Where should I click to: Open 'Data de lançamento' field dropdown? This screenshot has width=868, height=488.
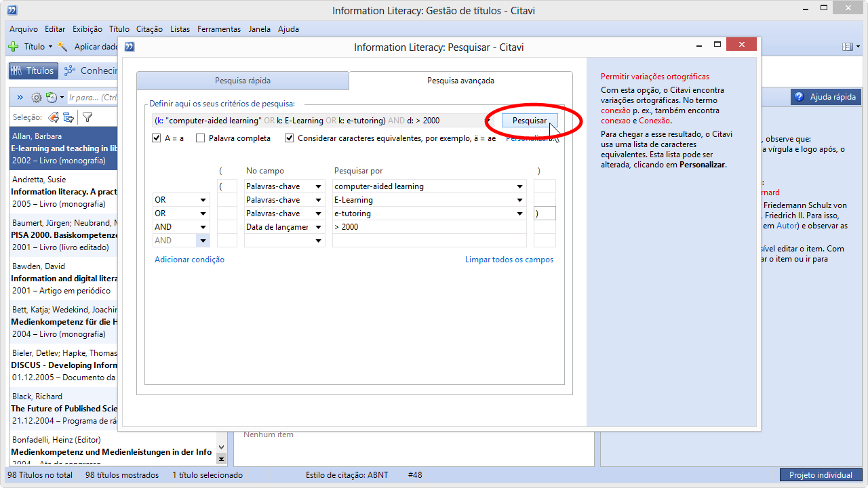tap(318, 227)
